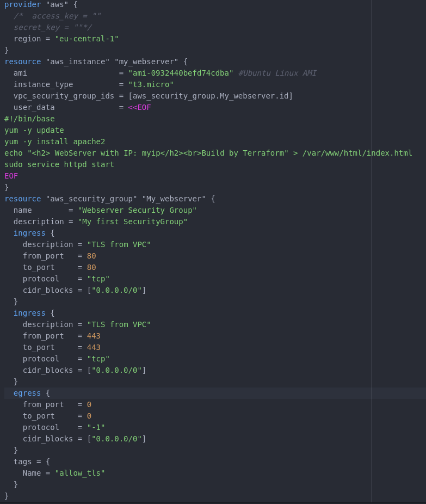Click the <<EOF heredoc opening marker

pos(139,107)
